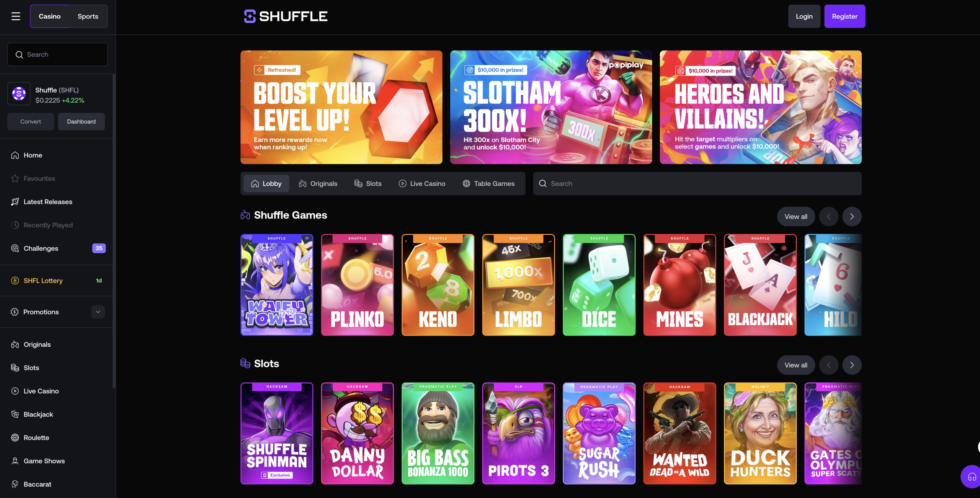
Task: Click the Challenges sidebar icon
Action: (15, 248)
